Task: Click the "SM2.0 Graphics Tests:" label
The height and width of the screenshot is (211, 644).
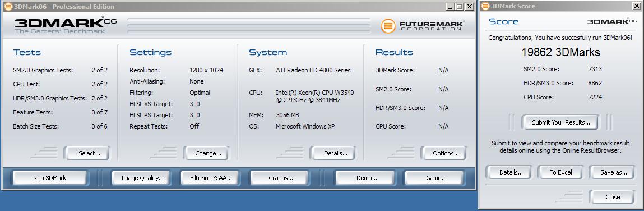Action: click(x=43, y=70)
